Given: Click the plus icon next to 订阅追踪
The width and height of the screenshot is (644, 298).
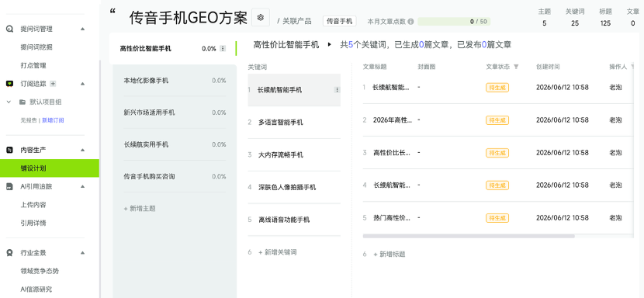Looking at the screenshot, I should coord(53,84).
